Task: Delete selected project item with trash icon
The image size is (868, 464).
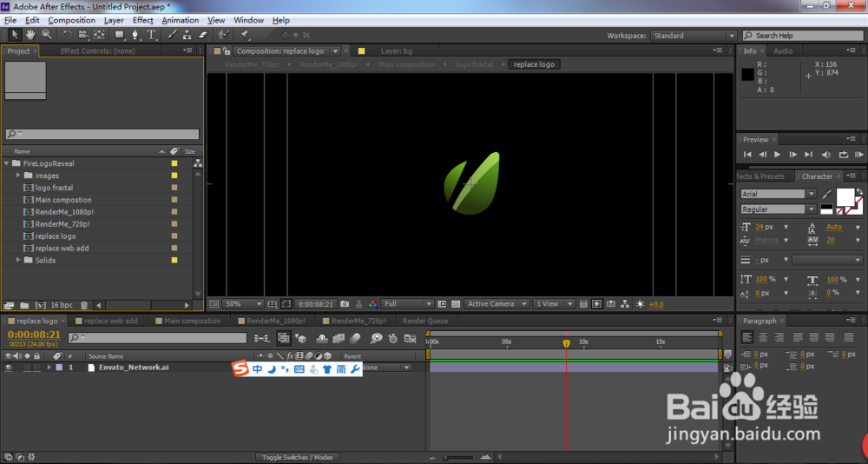Action: point(84,306)
